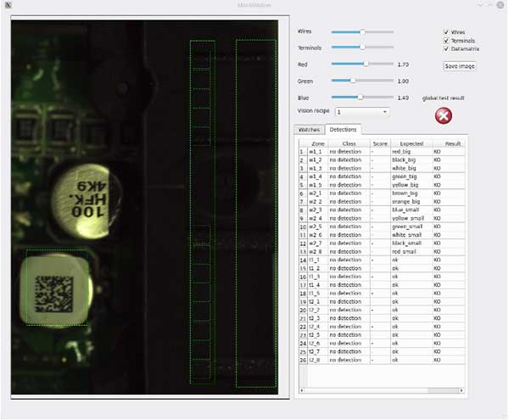Click the red global test result icon
The image size is (509, 420).
tap(443, 115)
